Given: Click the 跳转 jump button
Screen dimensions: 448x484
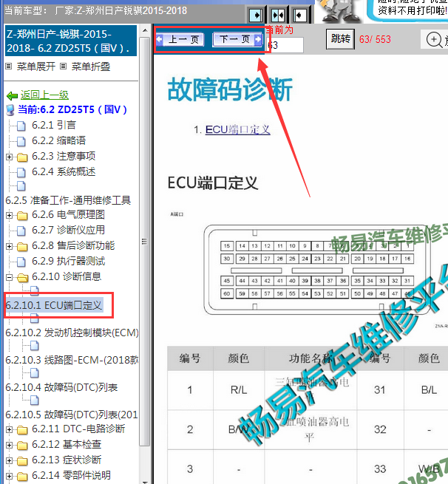Looking at the screenshot, I should coord(340,39).
